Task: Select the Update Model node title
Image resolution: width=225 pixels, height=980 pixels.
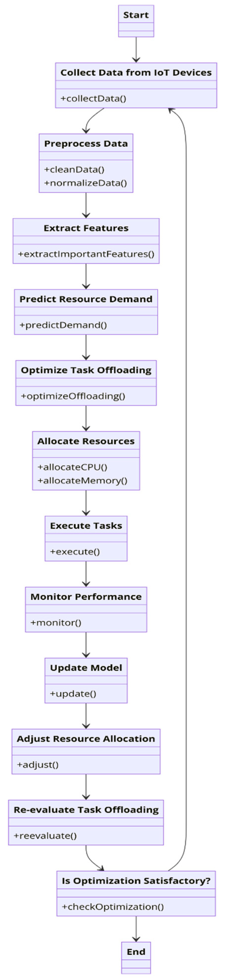Action: tap(86, 668)
